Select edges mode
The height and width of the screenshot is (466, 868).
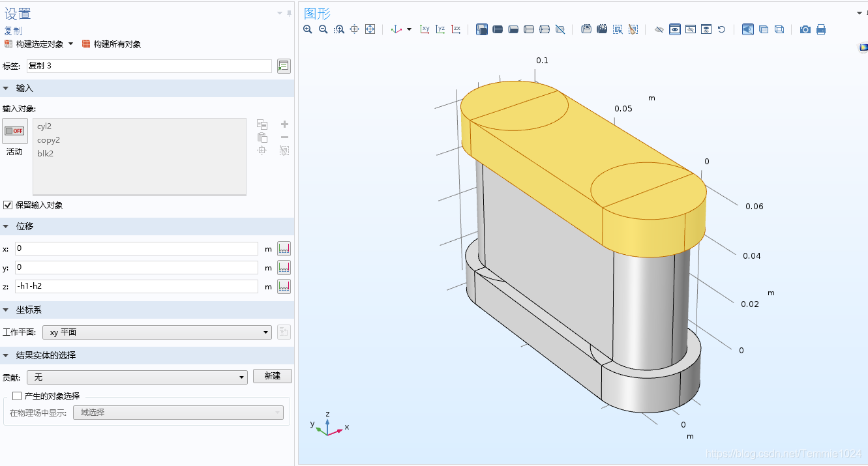pyautogui.click(x=529, y=29)
